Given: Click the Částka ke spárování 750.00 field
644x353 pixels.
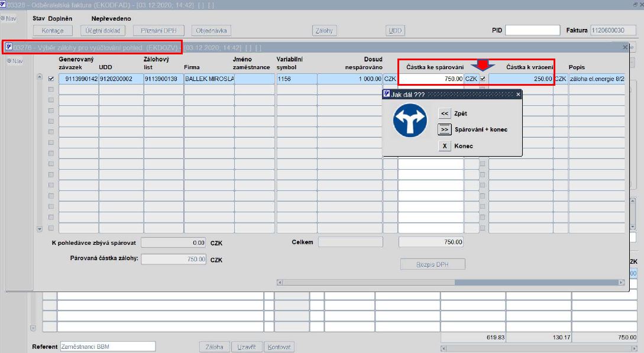Looking at the screenshot, I should pyautogui.click(x=431, y=79).
